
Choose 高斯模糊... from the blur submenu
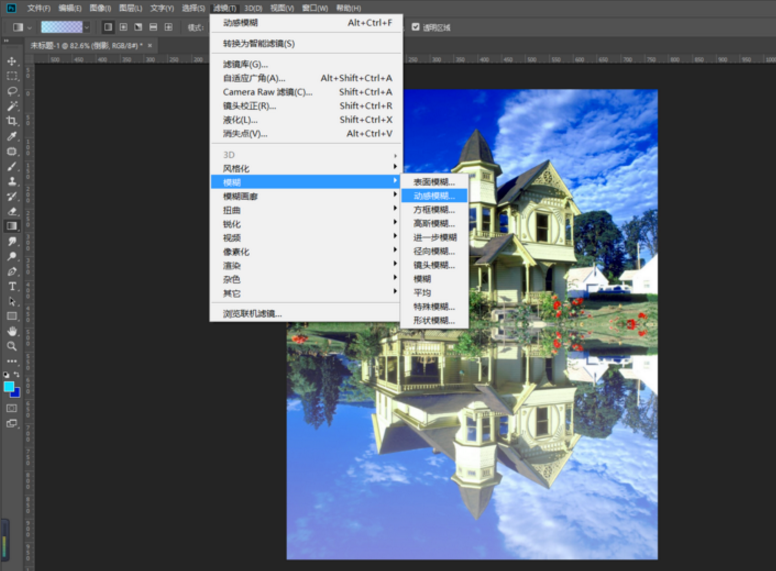click(434, 224)
